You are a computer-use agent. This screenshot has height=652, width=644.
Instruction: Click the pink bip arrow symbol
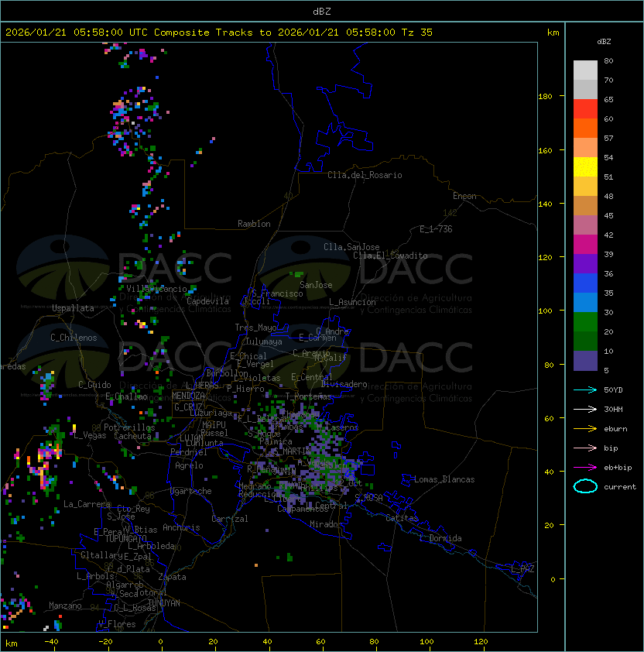[x=584, y=448]
